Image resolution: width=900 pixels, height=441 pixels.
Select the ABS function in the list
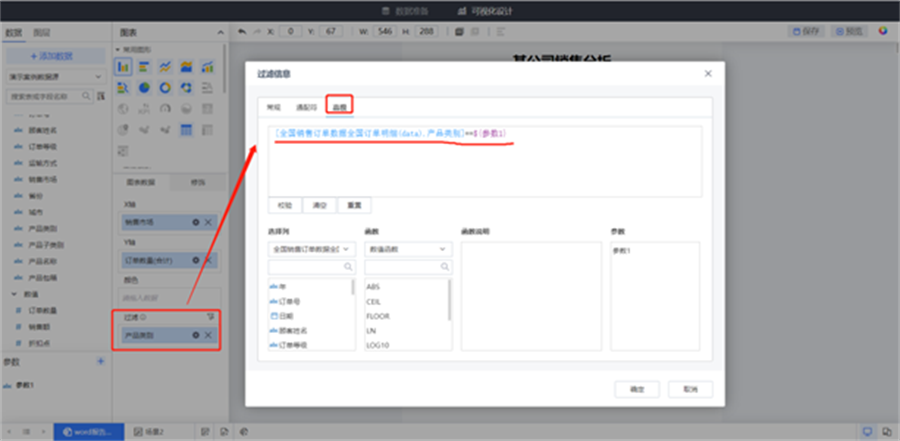373,287
